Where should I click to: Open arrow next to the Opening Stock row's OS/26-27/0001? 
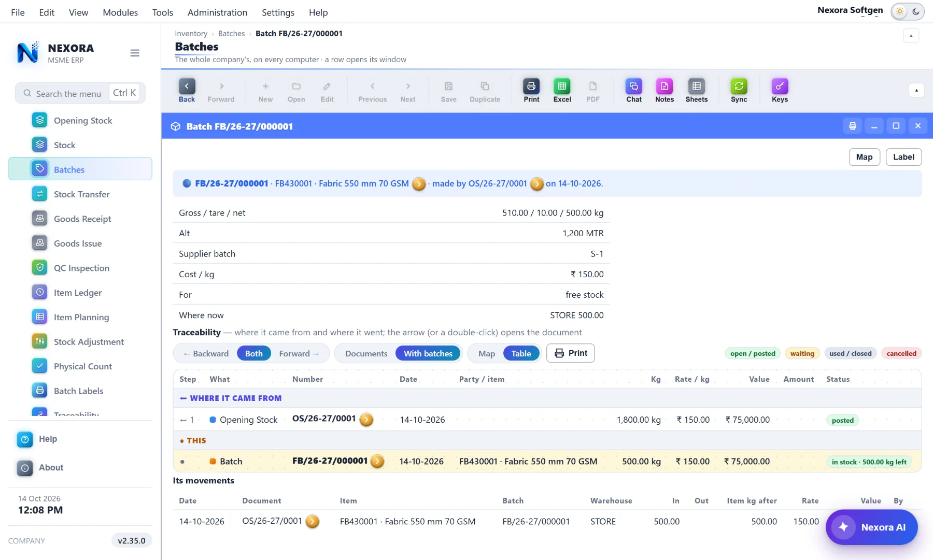pos(366,420)
